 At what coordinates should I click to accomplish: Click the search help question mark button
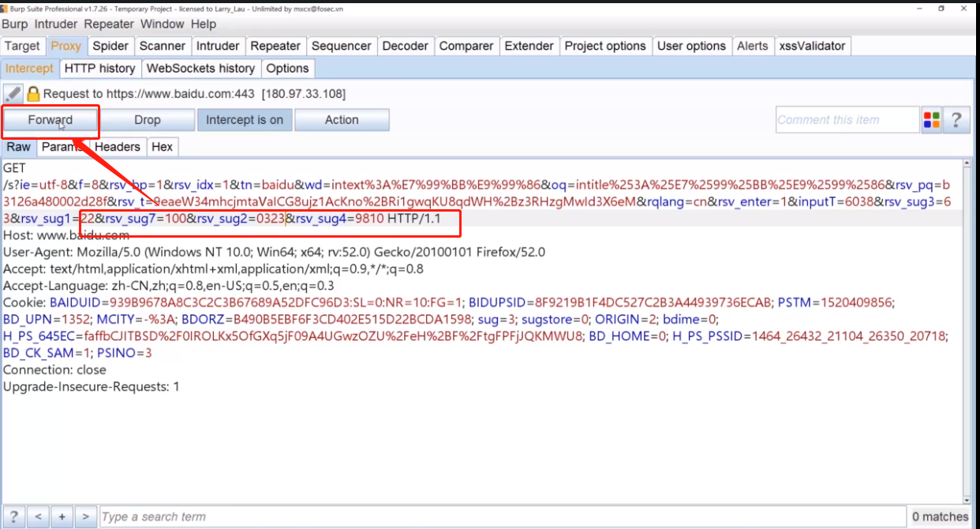13,516
